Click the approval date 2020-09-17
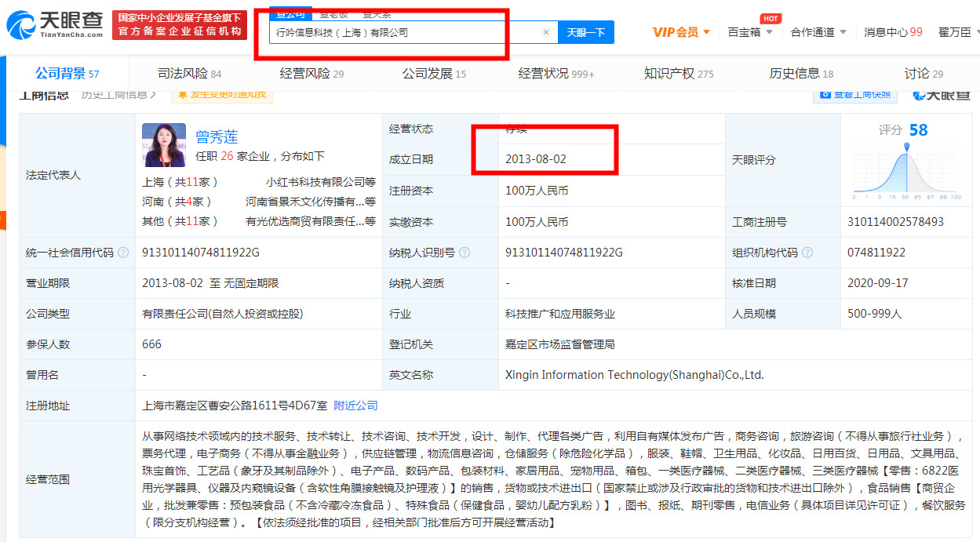 (x=878, y=283)
